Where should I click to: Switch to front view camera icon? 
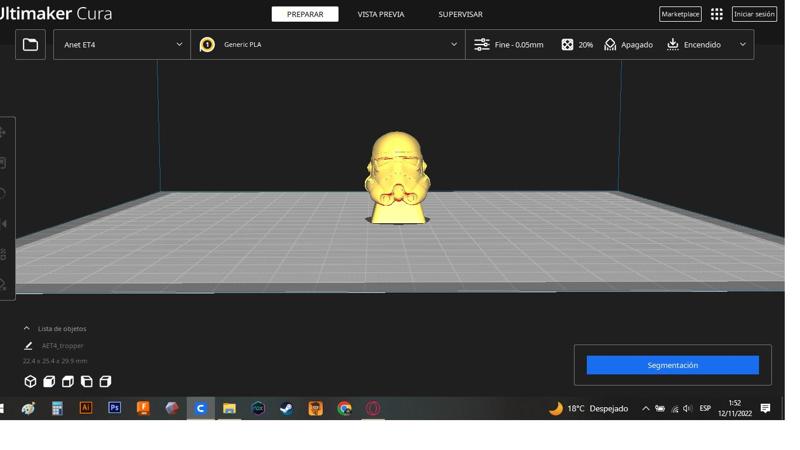(x=49, y=381)
